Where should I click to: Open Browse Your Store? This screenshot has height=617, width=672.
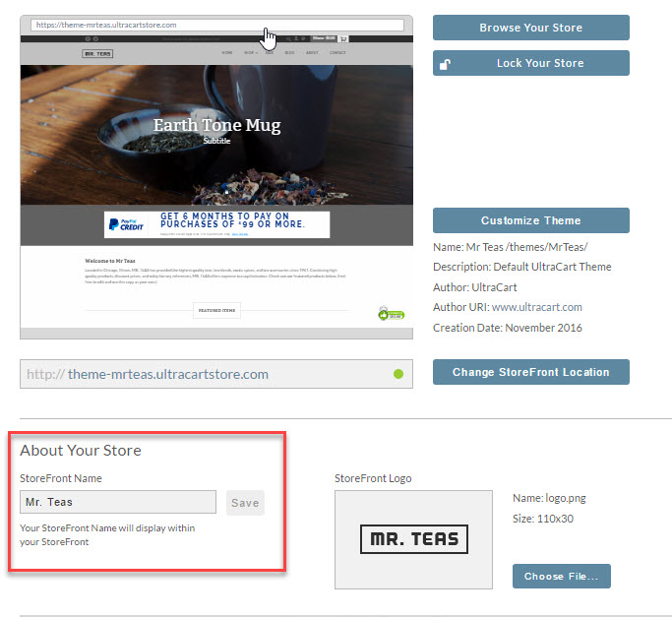point(531,28)
